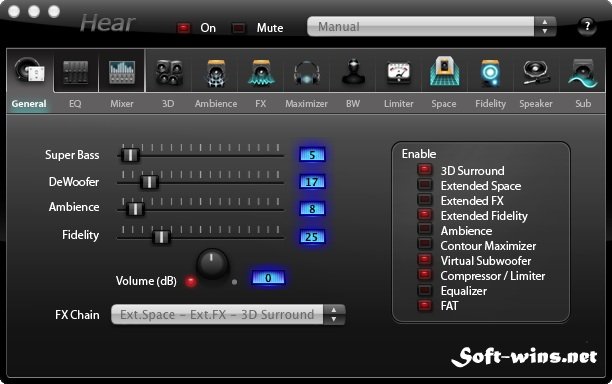Switch to the 3D tab label
612x384 pixels.
168,104
